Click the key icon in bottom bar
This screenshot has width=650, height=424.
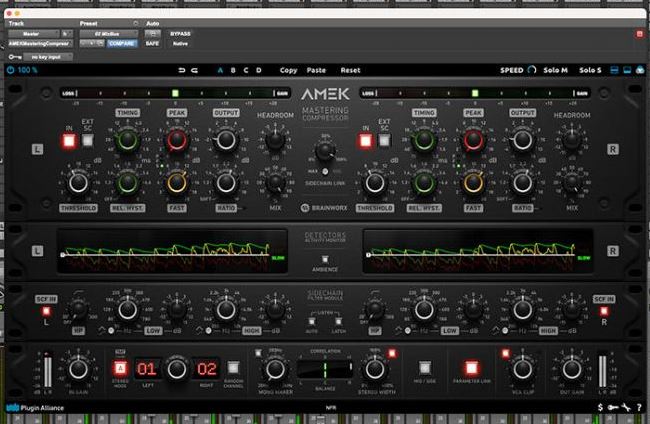tap(611, 407)
